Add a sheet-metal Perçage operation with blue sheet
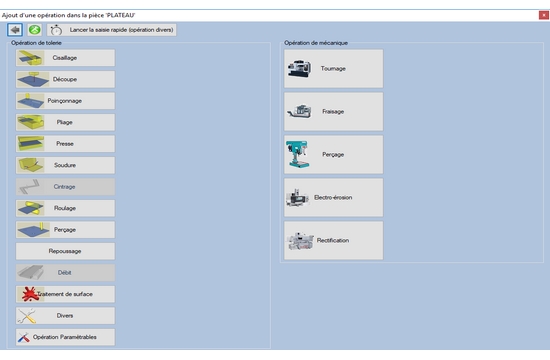The height and width of the screenshot is (360, 550). click(65, 229)
